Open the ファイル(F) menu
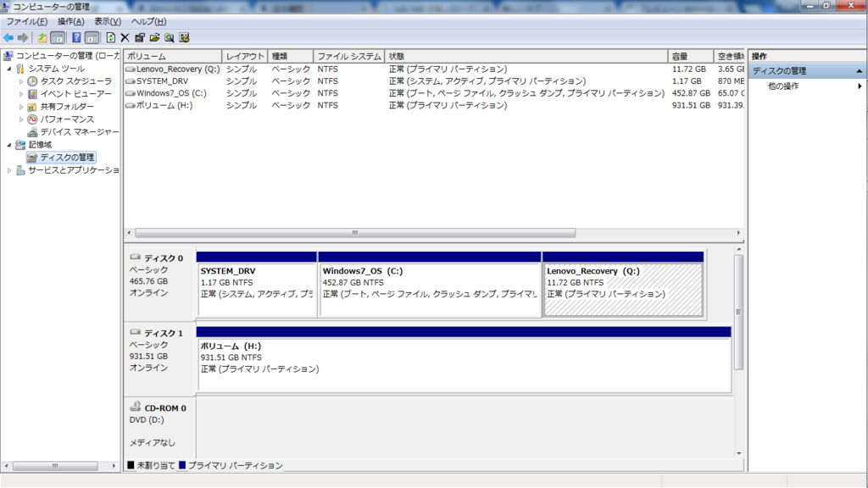Screen dimensions: 868x488 (26, 21)
